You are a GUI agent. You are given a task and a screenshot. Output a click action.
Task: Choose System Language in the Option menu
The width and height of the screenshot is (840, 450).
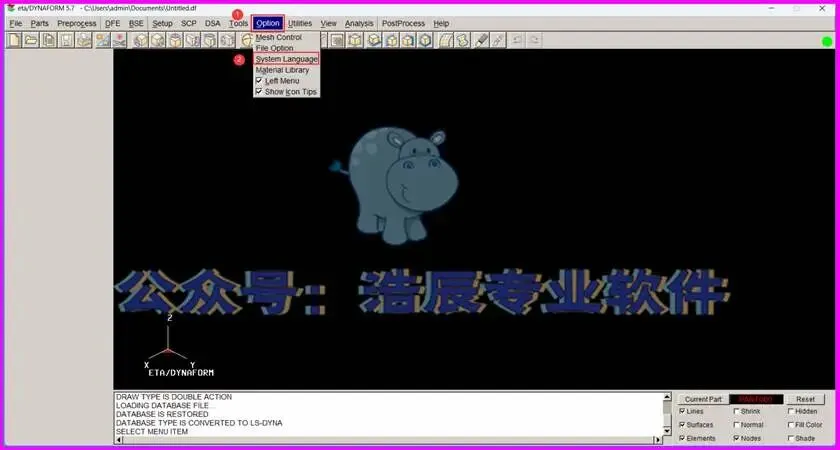[x=286, y=59]
